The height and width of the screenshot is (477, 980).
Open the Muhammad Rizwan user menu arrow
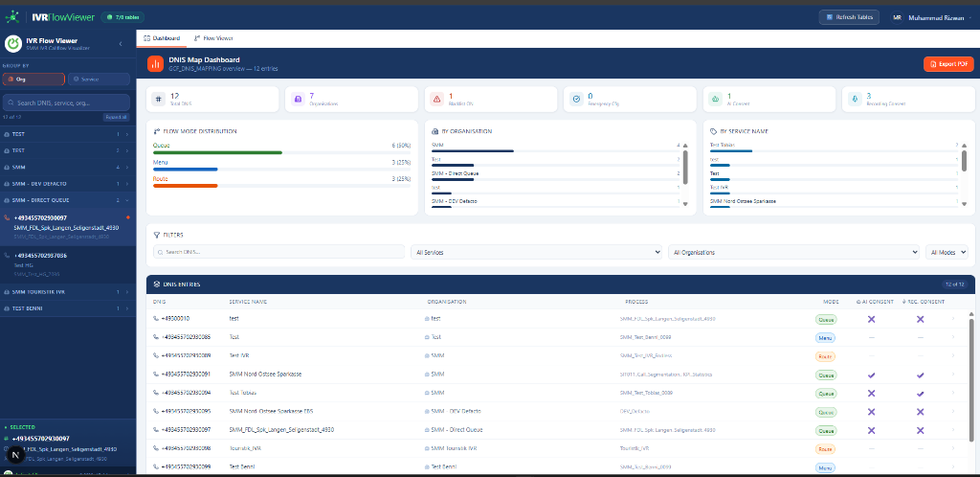[970, 17]
